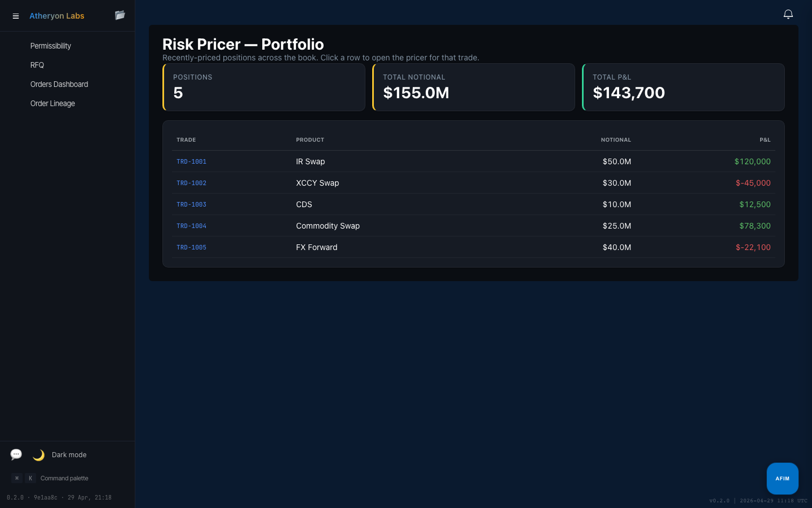812x508 pixels.
Task: Click the TRADE column header
Action: [x=186, y=139]
